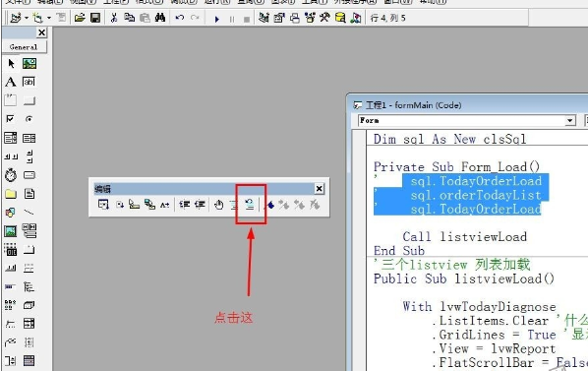Select the Data control in toolbox
The height and width of the screenshot is (371, 588).
pyautogui.click(x=29, y=231)
